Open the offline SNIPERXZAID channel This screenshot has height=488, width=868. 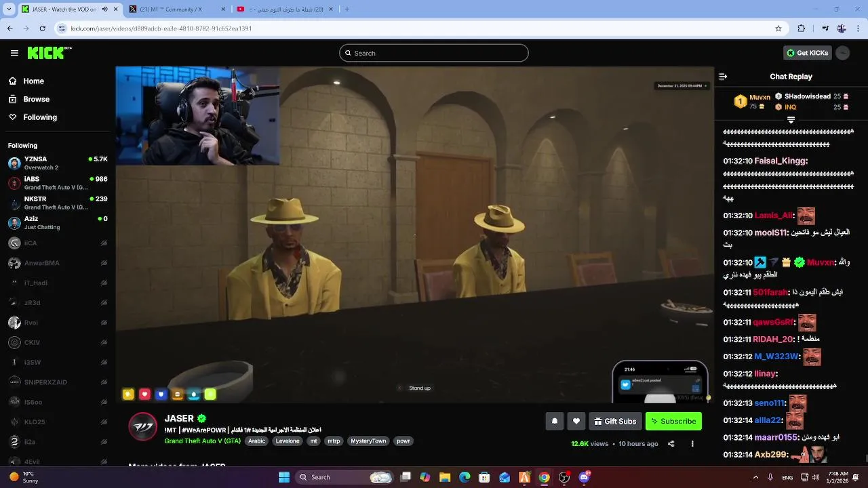point(58,382)
